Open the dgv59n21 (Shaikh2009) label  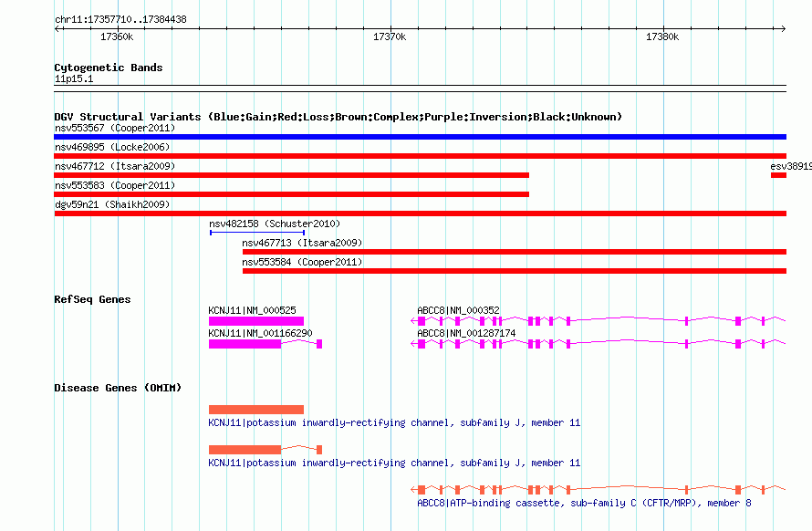[112, 204]
